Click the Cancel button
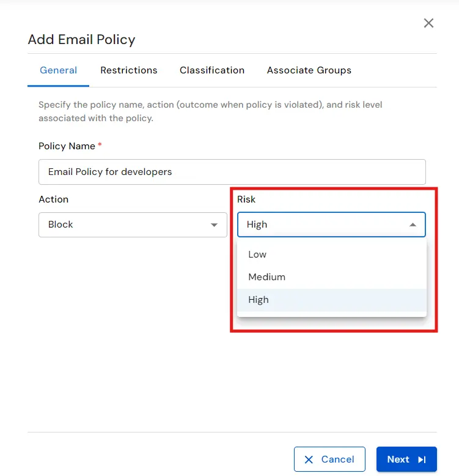The height and width of the screenshot is (476, 459). (329, 459)
